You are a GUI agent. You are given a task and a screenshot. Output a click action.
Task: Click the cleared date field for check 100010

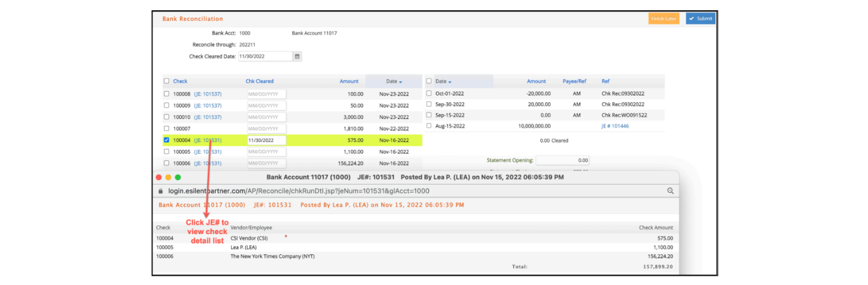click(x=266, y=117)
